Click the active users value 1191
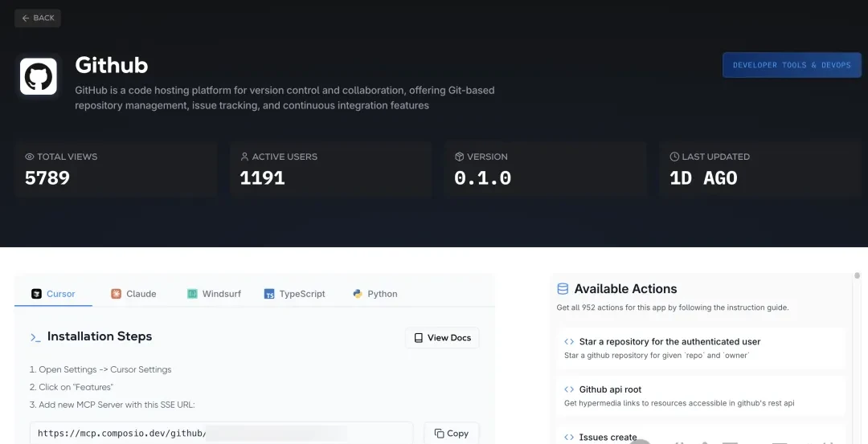 coord(262,178)
